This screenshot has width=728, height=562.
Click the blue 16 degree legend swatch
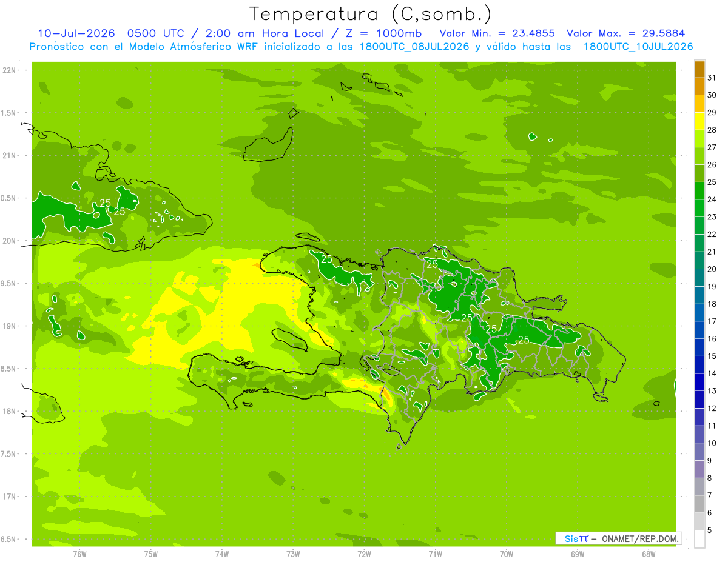pos(699,330)
